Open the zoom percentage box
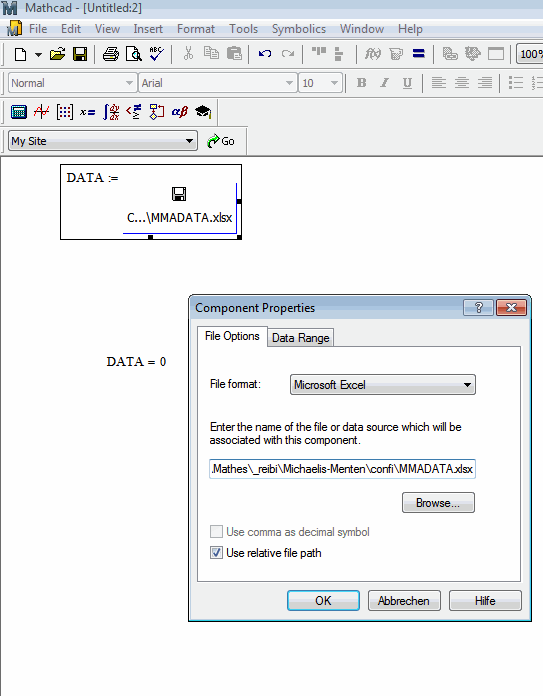Viewport: 543px width, 696px height. click(x=530, y=54)
